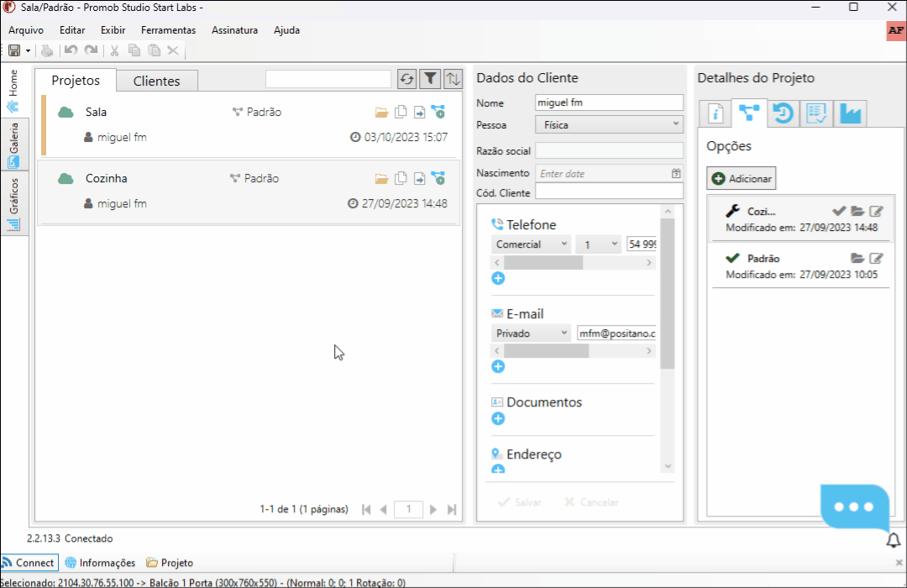Click the vertical scrollbar in client data
This screenshot has height=588, width=907.
point(668,294)
